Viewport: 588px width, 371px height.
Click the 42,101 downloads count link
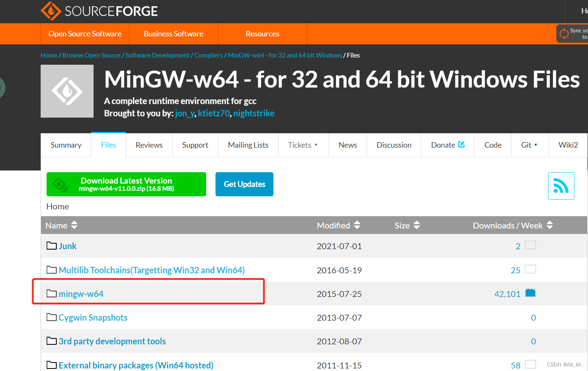(507, 294)
